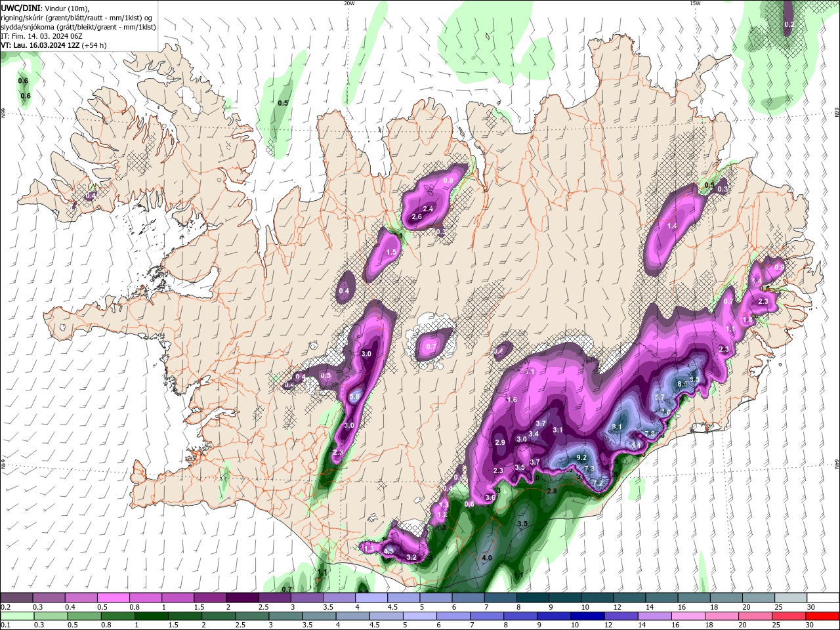Click the 9.2 snowfall value on the map
The width and height of the screenshot is (840, 630).
click(581, 457)
